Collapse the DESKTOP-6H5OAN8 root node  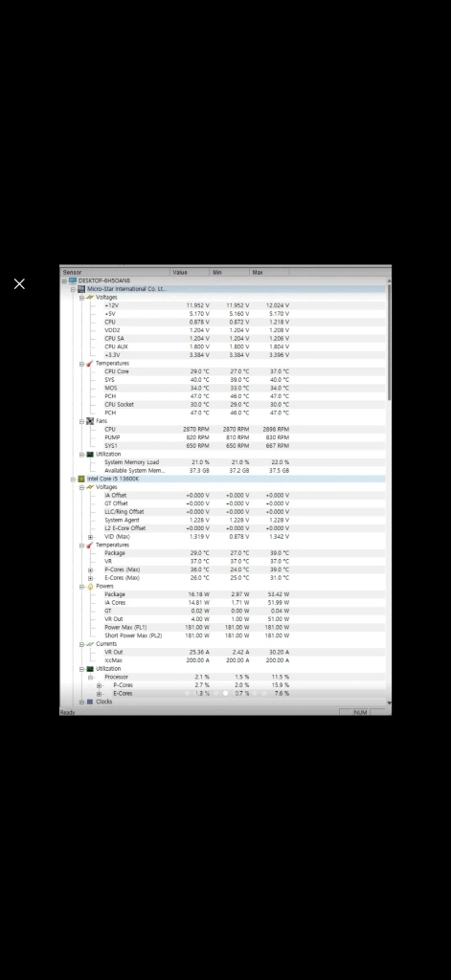point(64,281)
